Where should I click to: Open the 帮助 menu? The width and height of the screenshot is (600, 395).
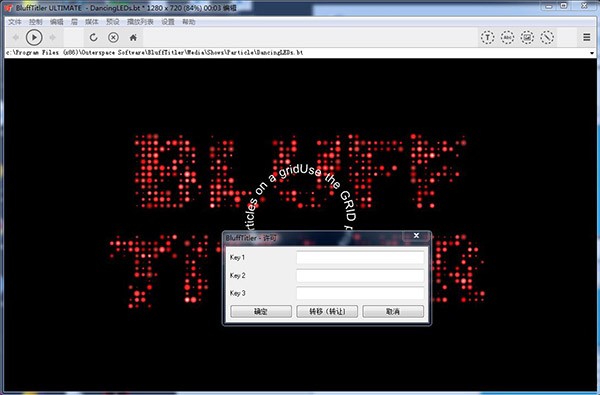(x=189, y=22)
